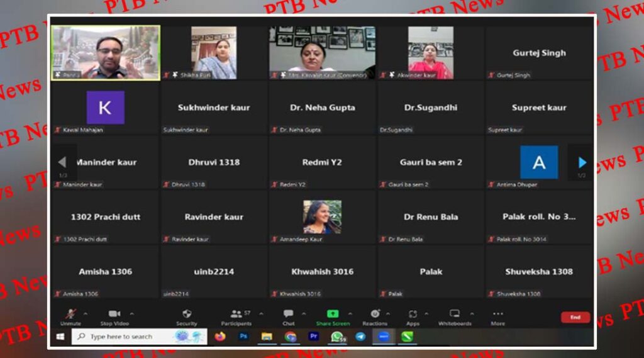Select Akwinder kaur video tile

tap(431, 53)
